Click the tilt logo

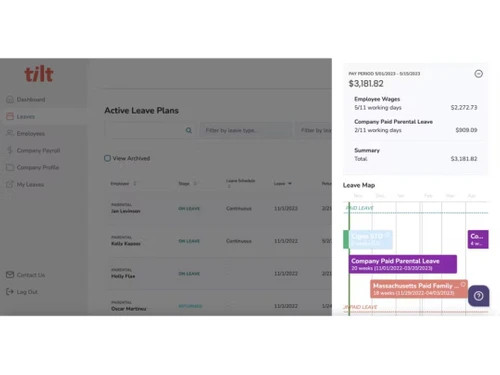coord(39,74)
